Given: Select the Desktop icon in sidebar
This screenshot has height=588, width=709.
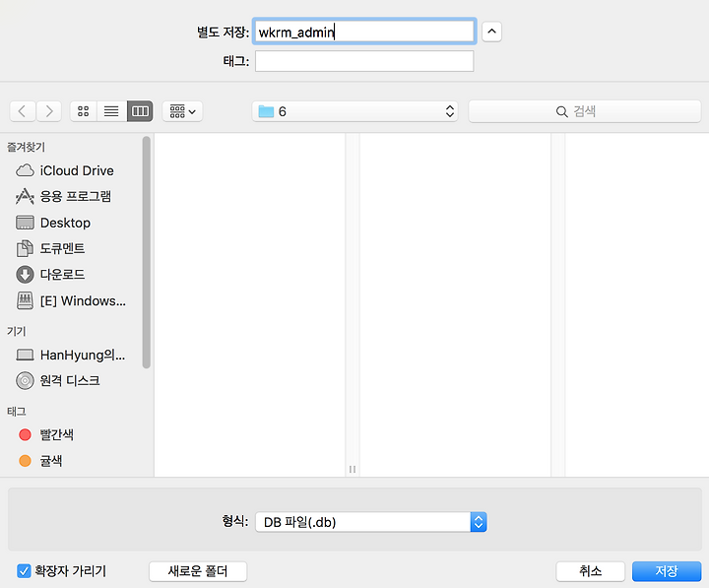Looking at the screenshot, I should 25,223.
